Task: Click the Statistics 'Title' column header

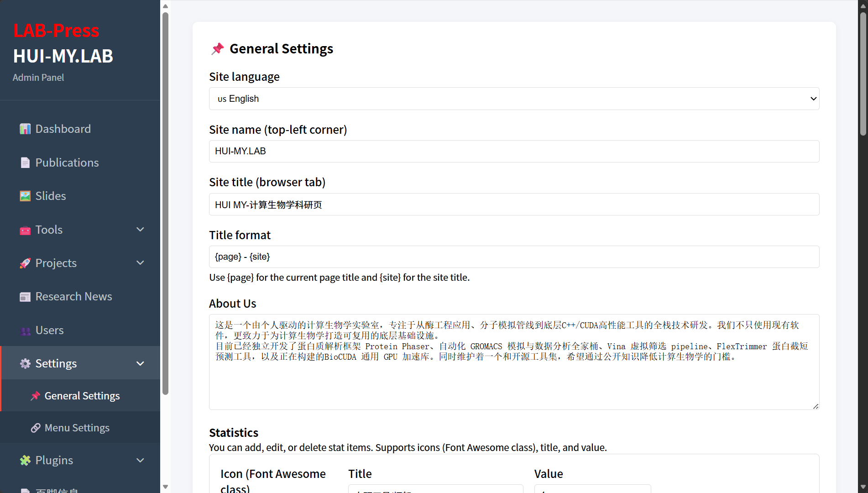Action: click(x=360, y=474)
